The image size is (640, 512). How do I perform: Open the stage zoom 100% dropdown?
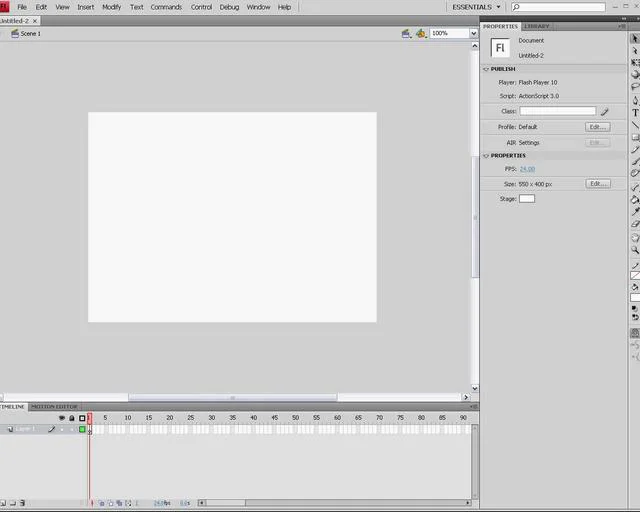(x=473, y=33)
